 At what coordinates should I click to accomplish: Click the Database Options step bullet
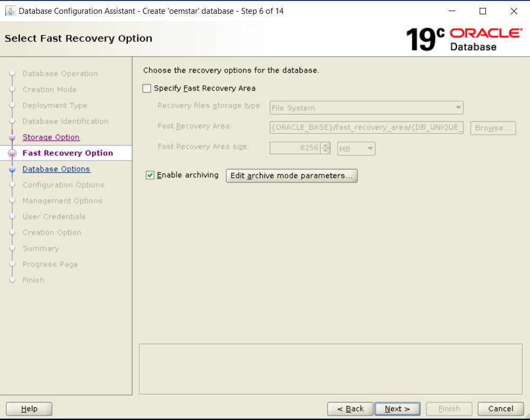(x=13, y=169)
